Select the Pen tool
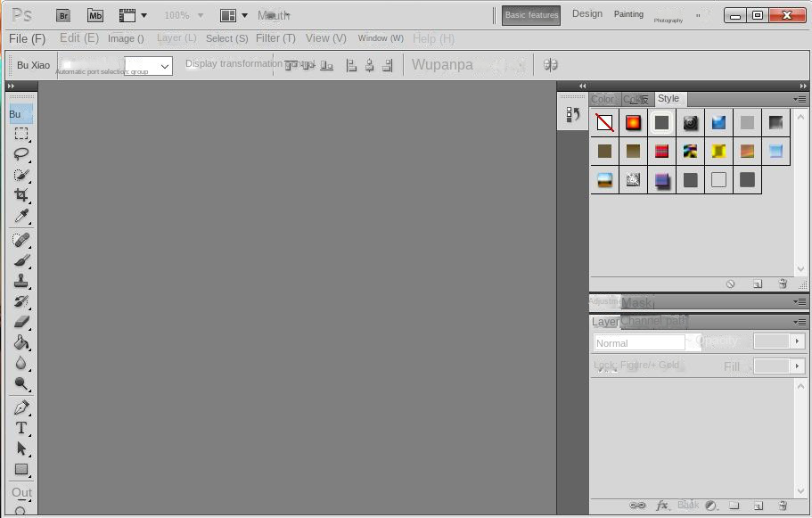Screen dimensions: 812x518 coord(21,407)
